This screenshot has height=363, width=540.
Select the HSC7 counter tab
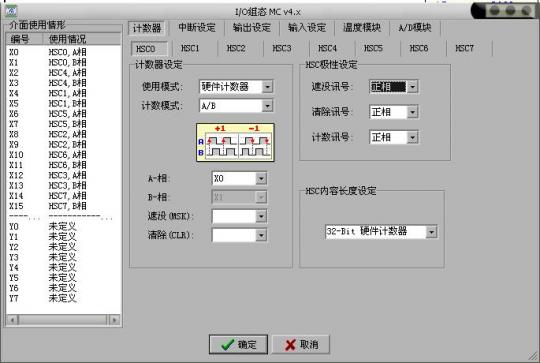(x=465, y=49)
